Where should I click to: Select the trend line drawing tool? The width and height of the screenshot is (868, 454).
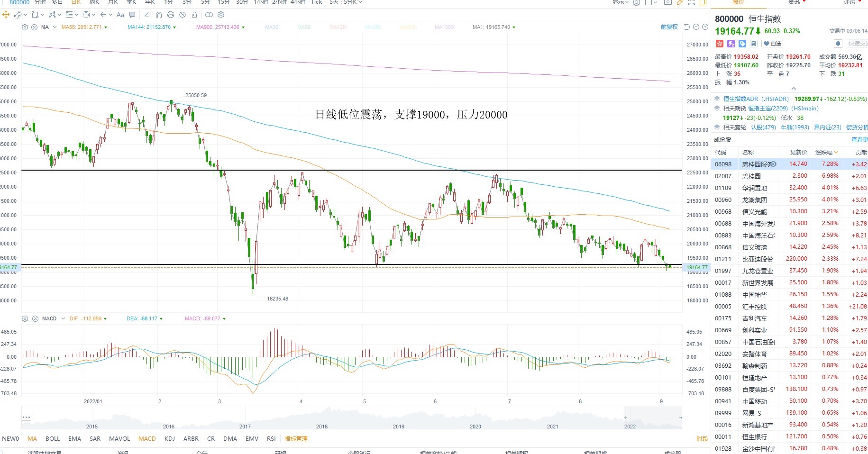18,15
